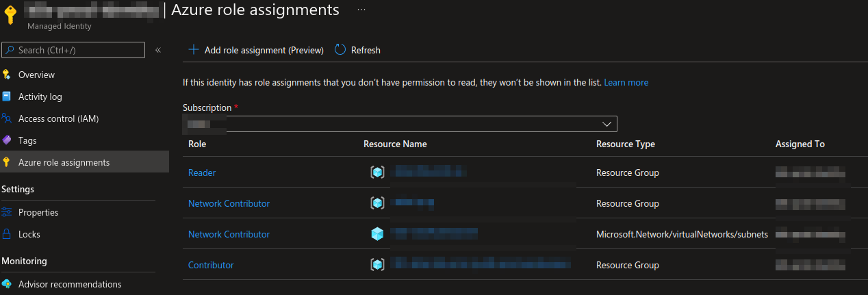Image resolution: width=868 pixels, height=295 pixels.
Task: Focus the Search (Ctrl+/) box
Action: (74, 50)
